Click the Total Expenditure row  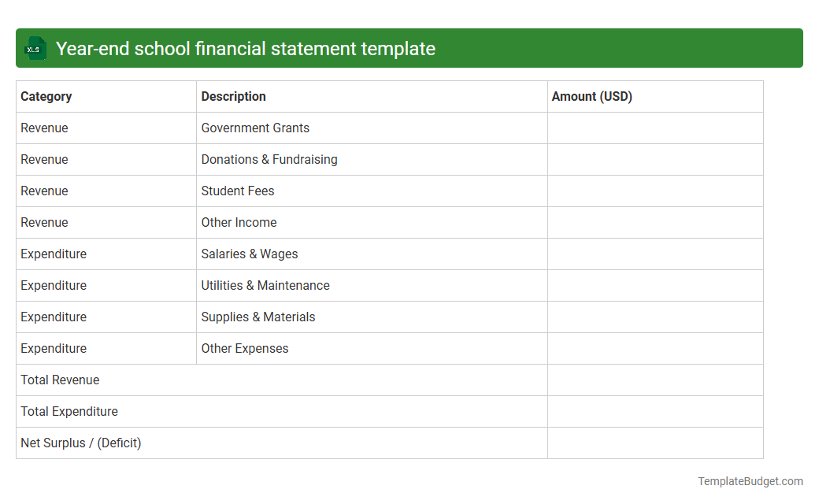point(69,411)
